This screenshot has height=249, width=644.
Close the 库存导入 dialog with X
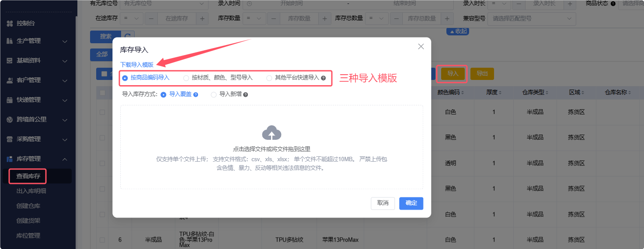(421, 46)
